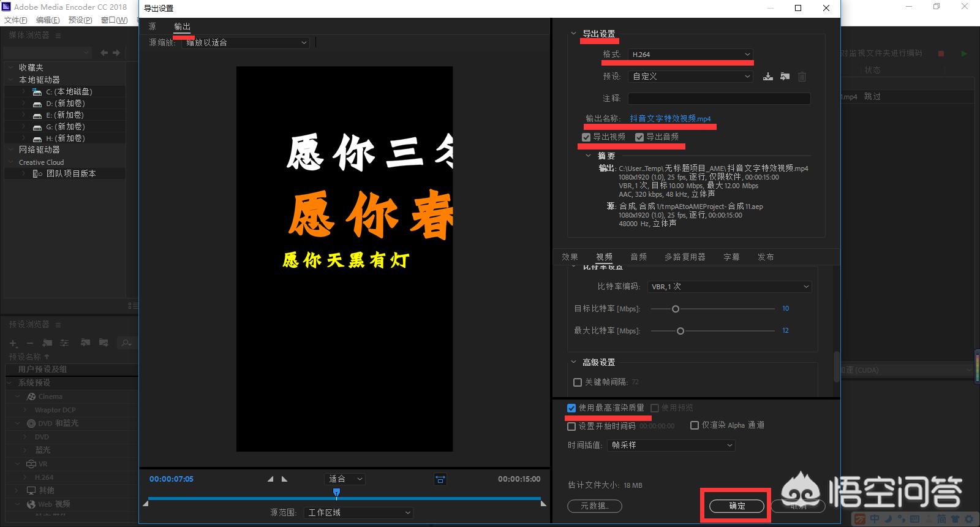980x527 pixels.
Task: Click the Web Video globe icon
Action: pyautogui.click(x=31, y=504)
